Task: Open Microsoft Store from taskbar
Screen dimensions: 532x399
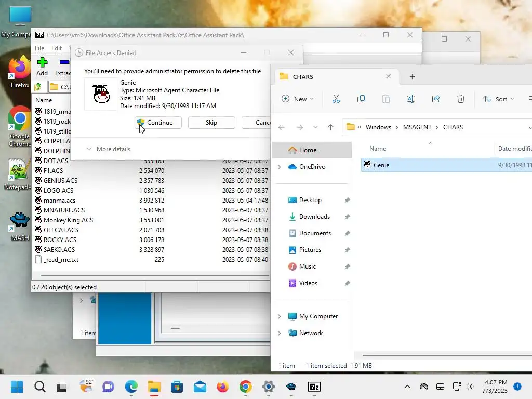Action: pos(177,387)
